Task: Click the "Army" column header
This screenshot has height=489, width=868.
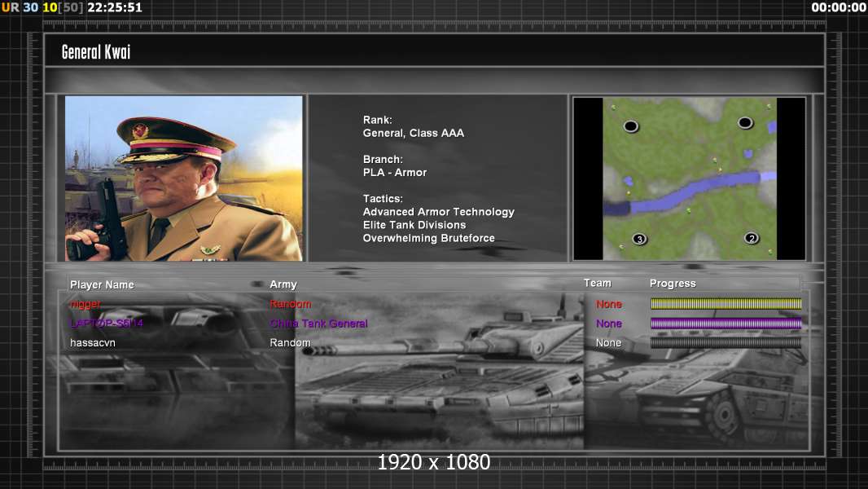Action: 283,284
